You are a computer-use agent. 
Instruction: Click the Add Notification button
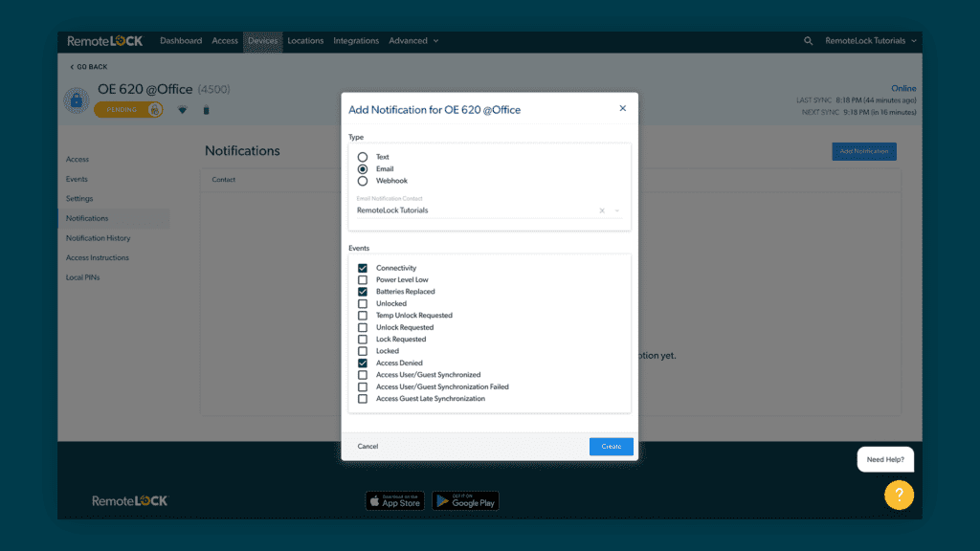pos(864,151)
